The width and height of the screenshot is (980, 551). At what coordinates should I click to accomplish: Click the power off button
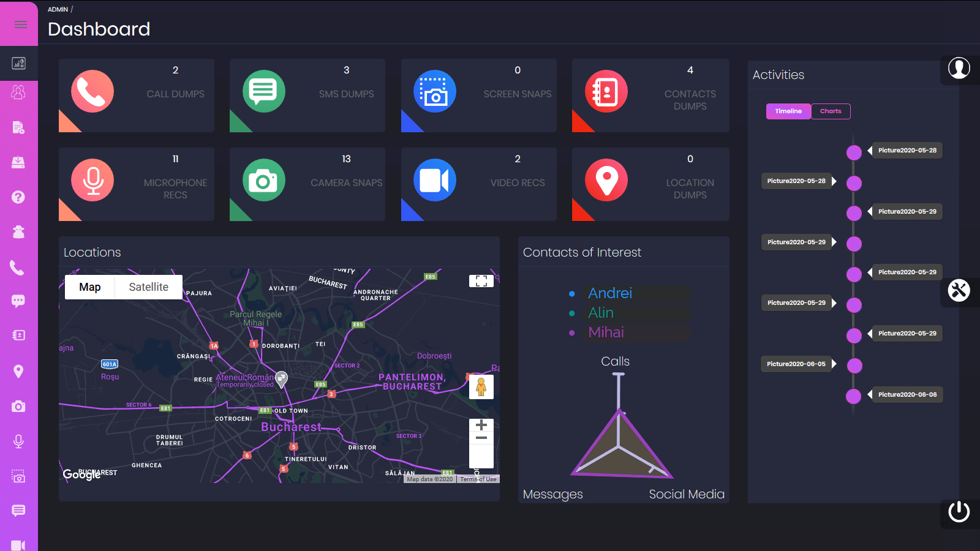[x=959, y=513]
